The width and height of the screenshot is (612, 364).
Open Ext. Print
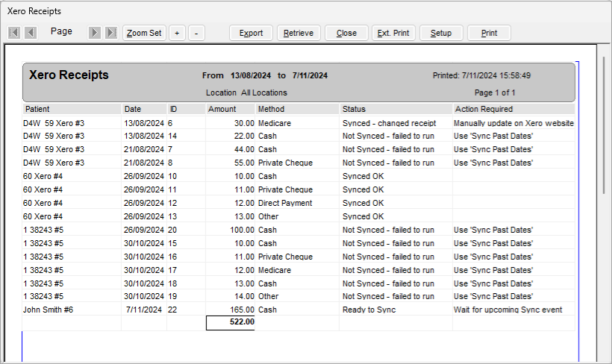click(393, 33)
